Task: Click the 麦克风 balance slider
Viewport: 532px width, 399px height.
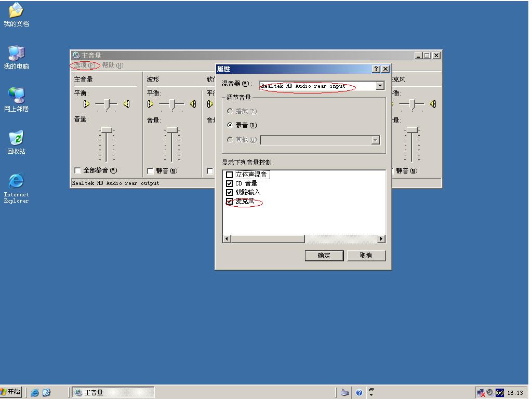Action: click(x=412, y=104)
